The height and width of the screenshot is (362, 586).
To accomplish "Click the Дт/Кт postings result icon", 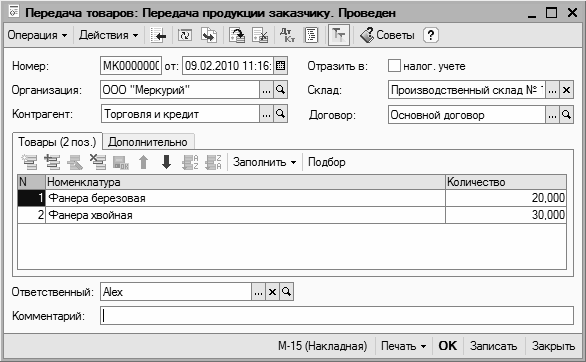I will tap(287, 35).
